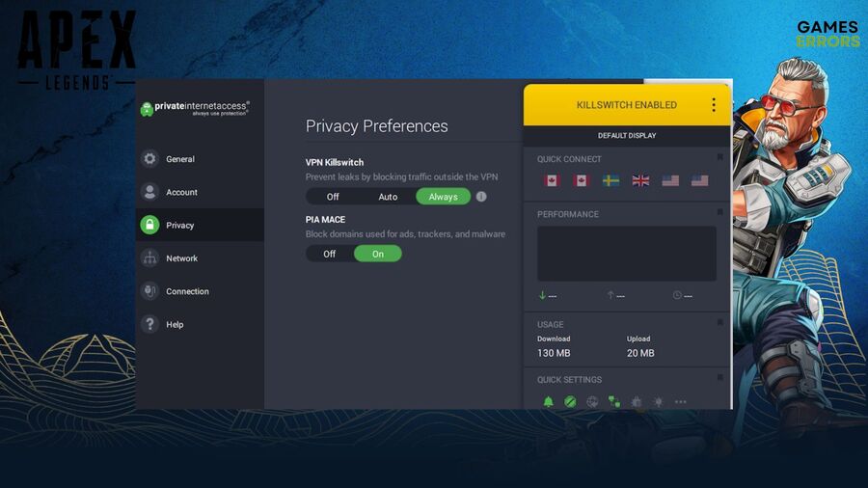The image size is (868, 488).
Task: Click the Download 130 MB usage value
Action: (554, 353)
